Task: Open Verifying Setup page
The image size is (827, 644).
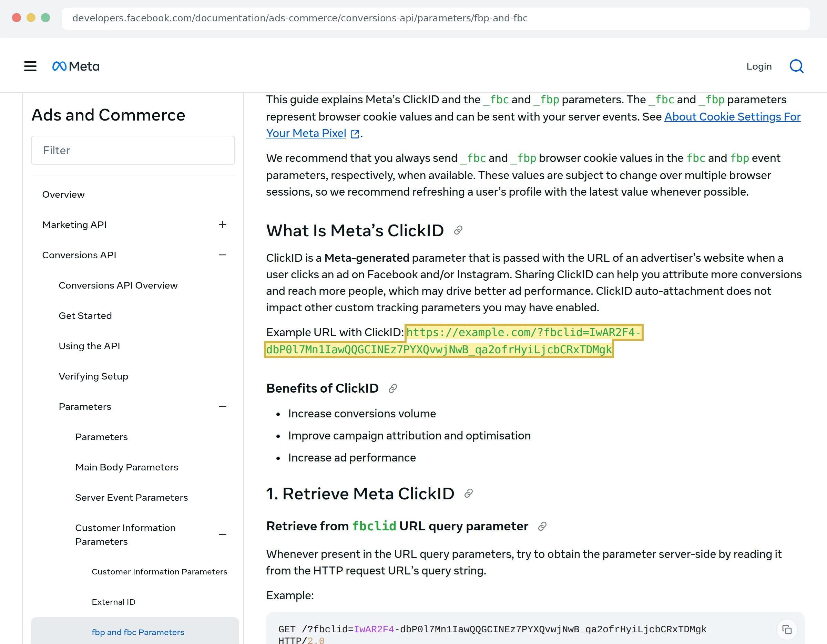Action: coord(93,376)
